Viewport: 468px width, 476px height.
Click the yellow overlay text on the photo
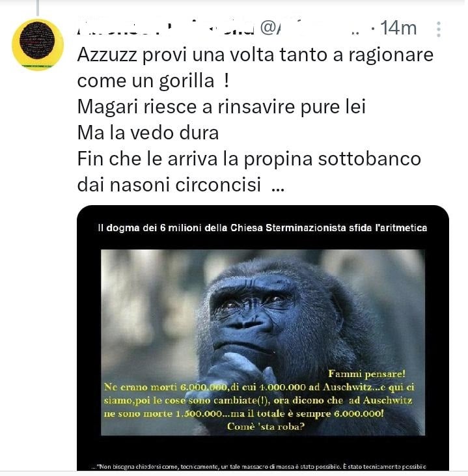tap(259, 400)
